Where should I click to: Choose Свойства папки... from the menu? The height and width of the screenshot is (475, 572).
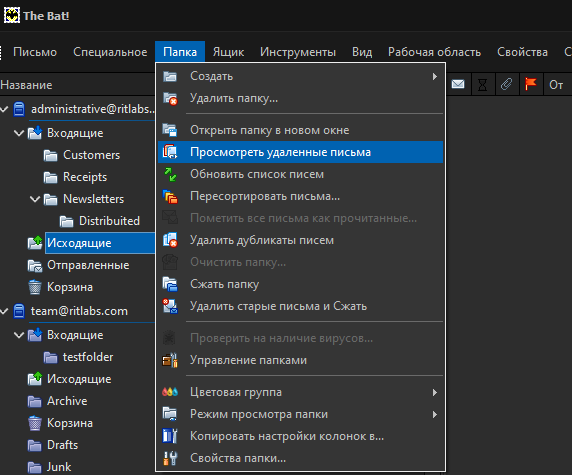[x=301, y=458]
